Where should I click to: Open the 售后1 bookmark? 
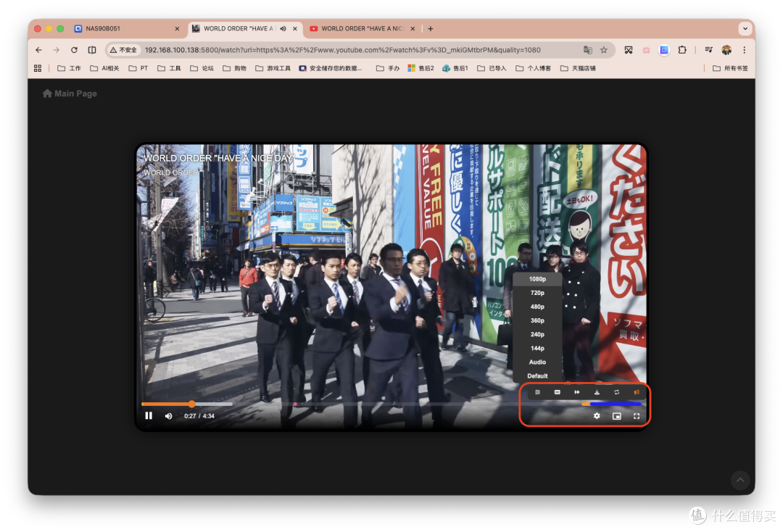pos(455,68)
